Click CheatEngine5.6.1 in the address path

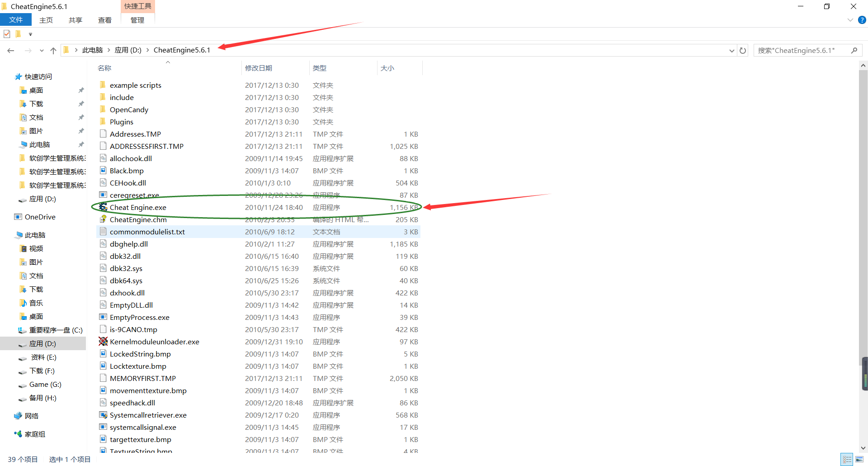(182, 50)
